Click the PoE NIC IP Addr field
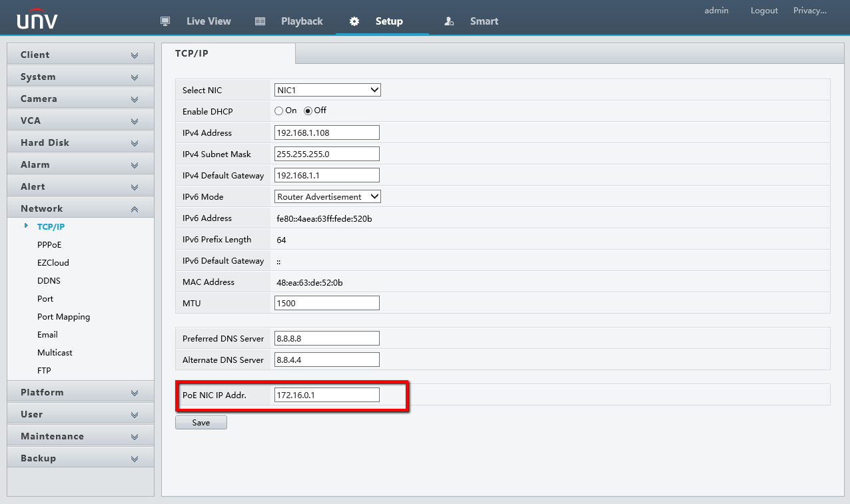850x504 pixels. [326, 395]
